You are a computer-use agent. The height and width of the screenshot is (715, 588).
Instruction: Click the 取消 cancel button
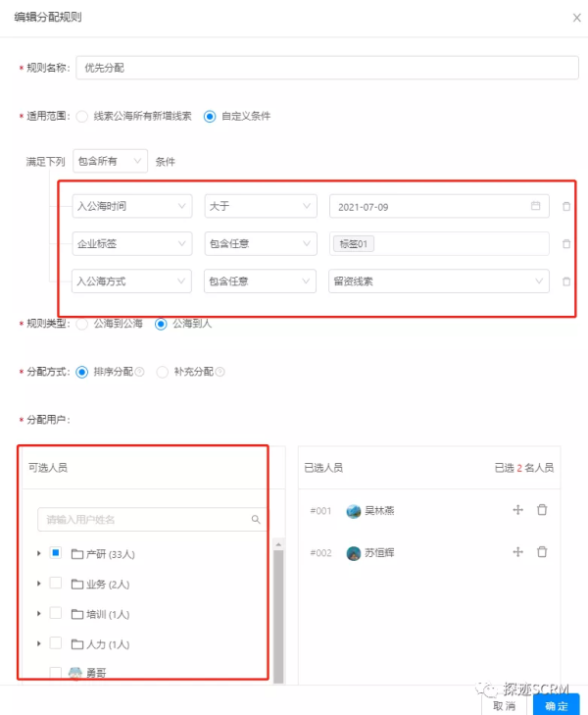[505, 706]
